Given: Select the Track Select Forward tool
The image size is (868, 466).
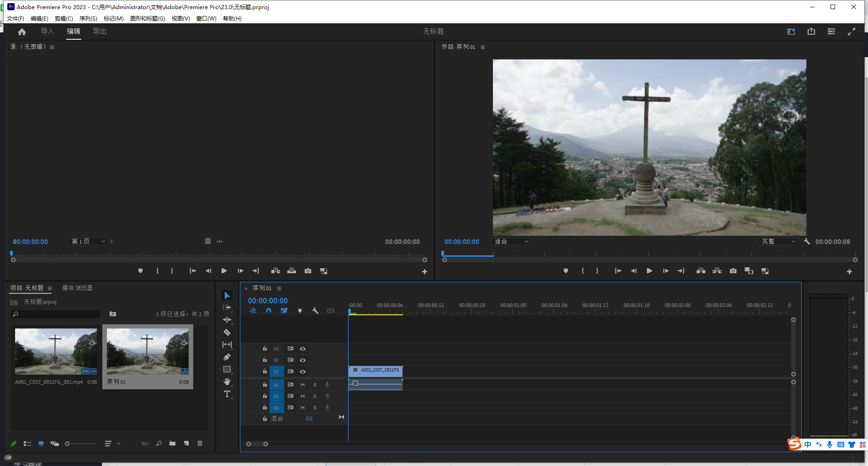Looking at the screenshot, I should click(227, 308).
